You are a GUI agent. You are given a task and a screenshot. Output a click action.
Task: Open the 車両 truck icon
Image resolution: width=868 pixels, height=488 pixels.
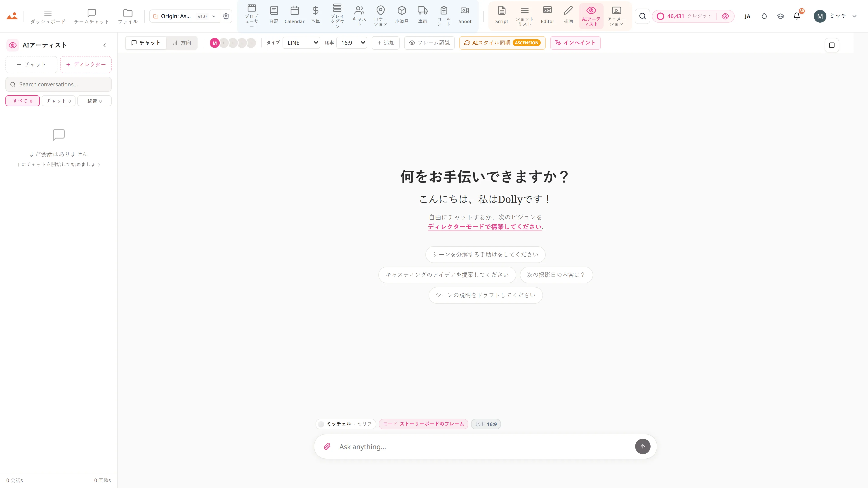422,16
